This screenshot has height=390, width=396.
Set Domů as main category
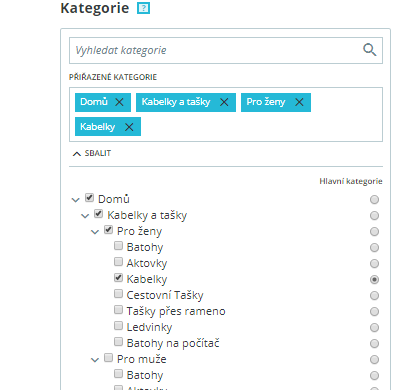pos(374,200)
